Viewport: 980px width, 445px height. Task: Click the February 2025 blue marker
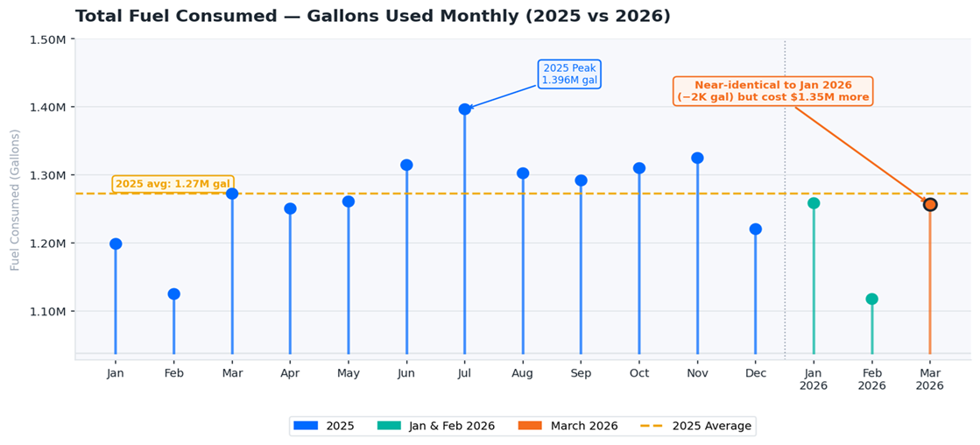click(173, 294)
